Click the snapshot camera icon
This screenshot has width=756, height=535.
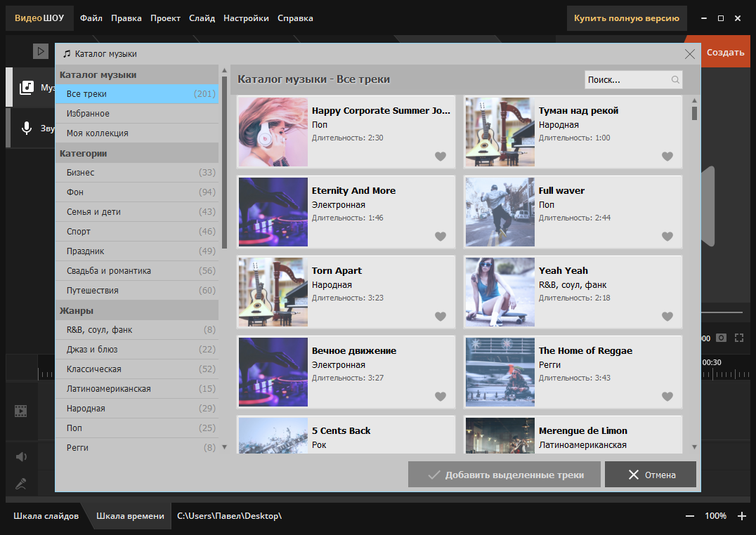pos(721,338)
